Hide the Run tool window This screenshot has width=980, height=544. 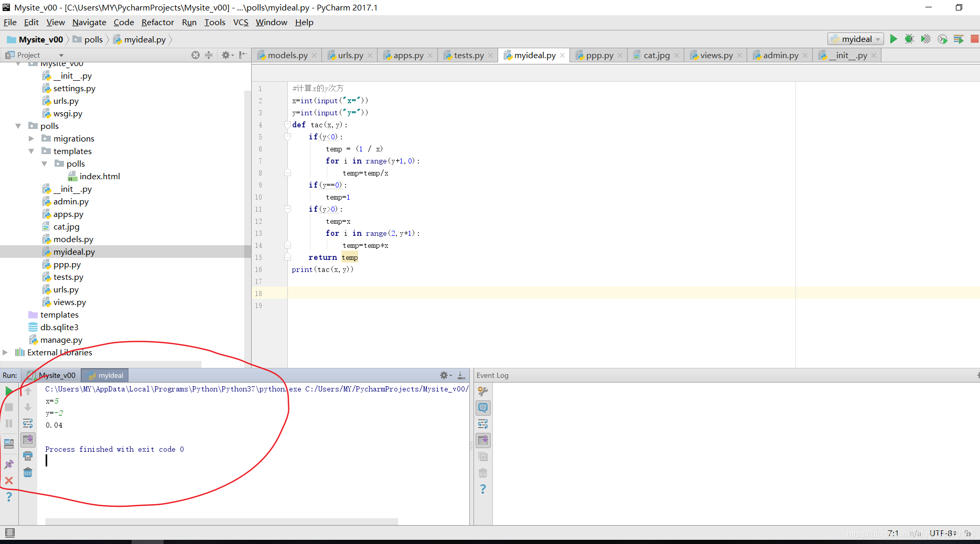pyautogui.click(x=461, y=375)
